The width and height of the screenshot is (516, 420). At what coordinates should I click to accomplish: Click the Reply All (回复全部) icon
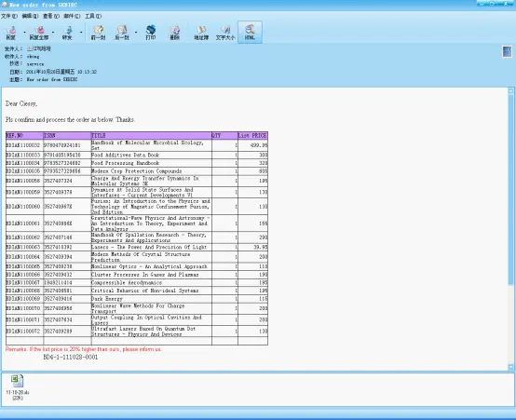(39, 33)
